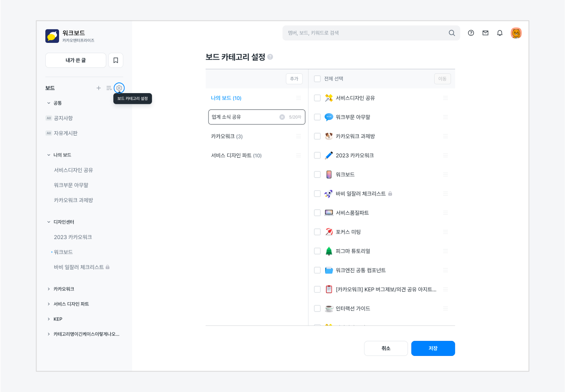The width and height of the screenshot is (565, 392).
Task: Clear the 업계 소식 공유 input text
Action: click(282, 117)
